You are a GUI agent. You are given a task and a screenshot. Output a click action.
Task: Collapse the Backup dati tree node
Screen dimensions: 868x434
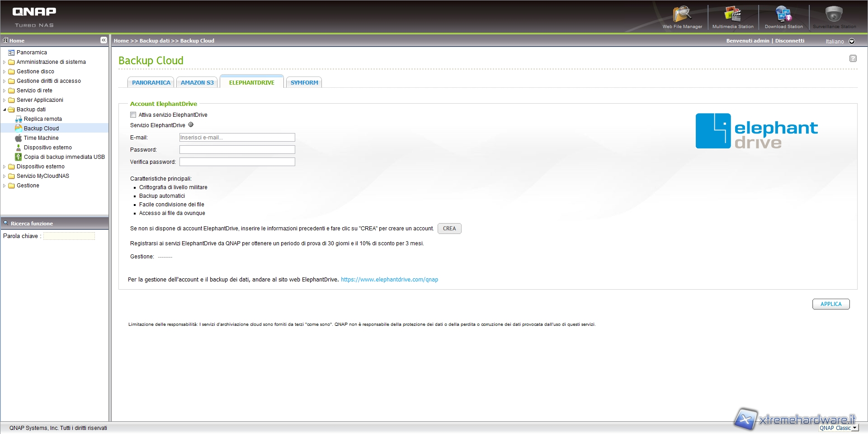tap(5, 110)
